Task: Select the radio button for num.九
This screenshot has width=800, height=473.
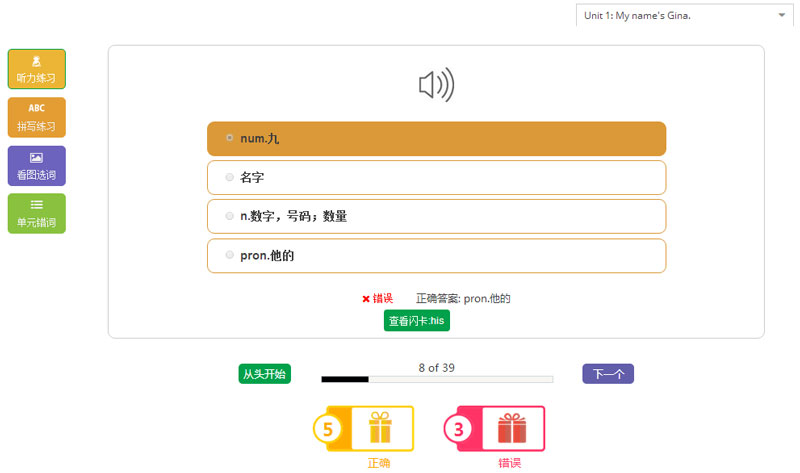Action: point(230,138)
